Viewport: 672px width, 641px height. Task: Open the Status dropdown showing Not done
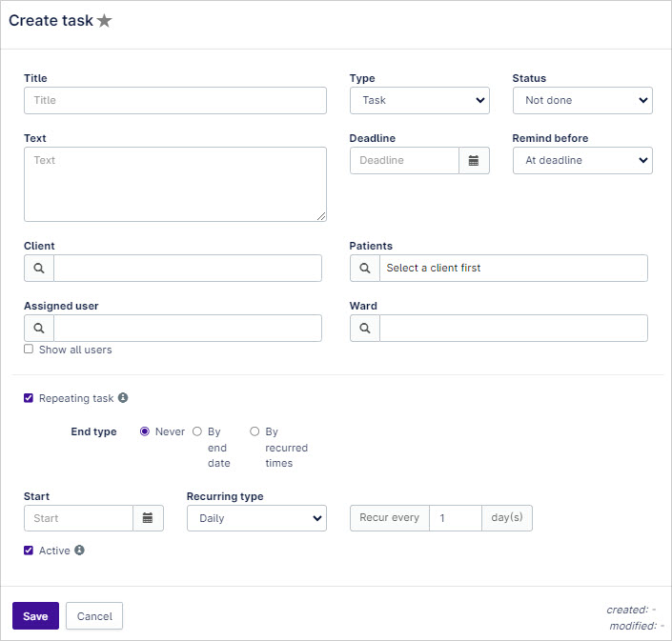pos(582,101)
